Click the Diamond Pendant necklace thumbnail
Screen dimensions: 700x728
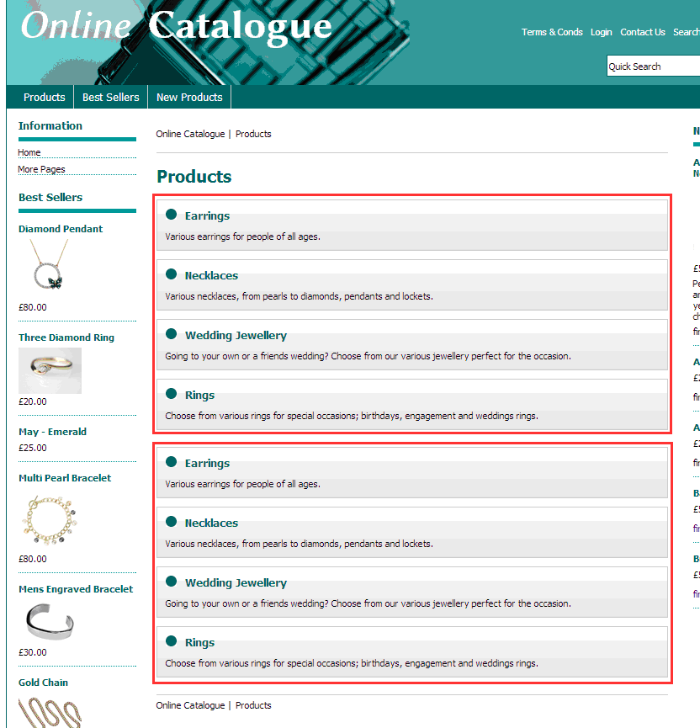[x=49, y=265]
